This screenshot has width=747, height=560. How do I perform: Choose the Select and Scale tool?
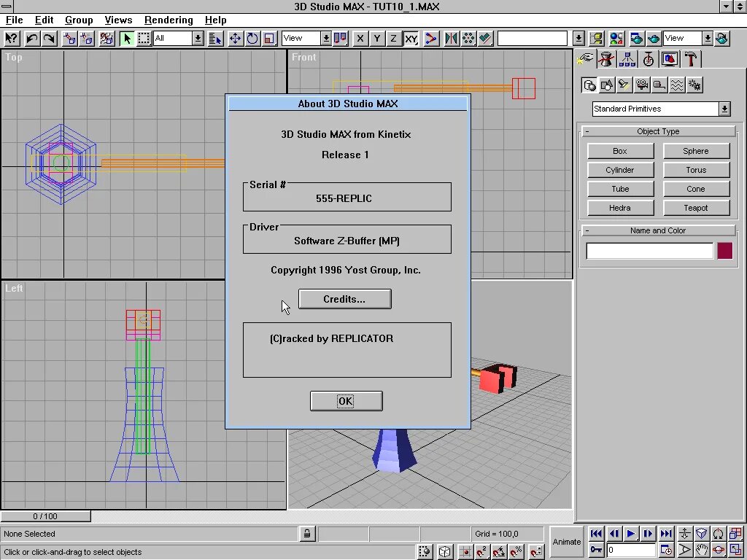pyautogui.click(x=269, y=38)
